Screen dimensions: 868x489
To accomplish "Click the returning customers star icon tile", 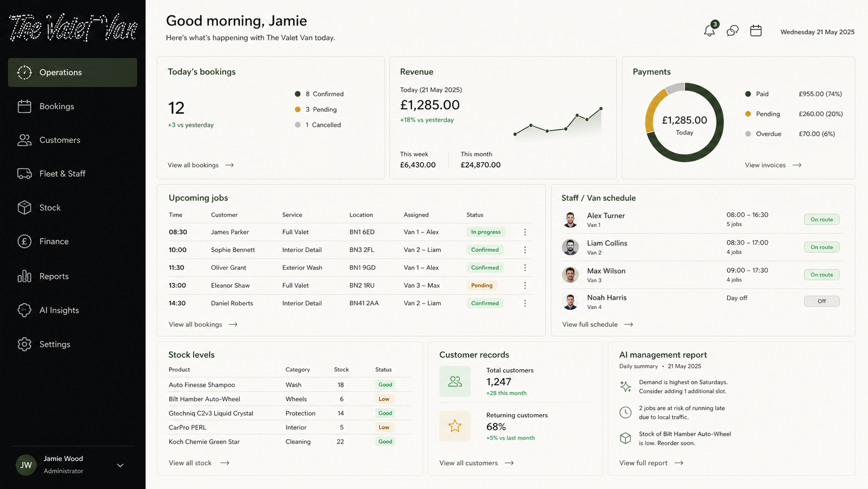I will click(455, 426).
